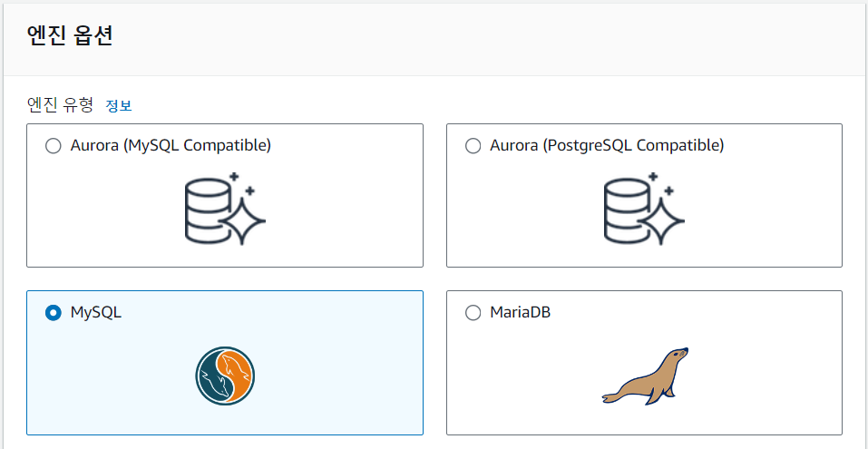This screenshot has width=868, height=449.
Task: Click the MariaDB seal logo
Action: click(646, 376)
